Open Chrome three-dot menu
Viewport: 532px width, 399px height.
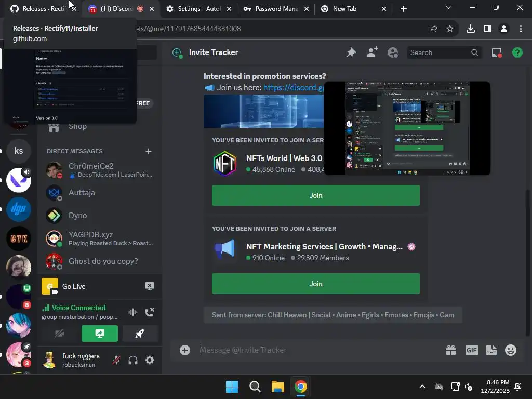[521, 29]
